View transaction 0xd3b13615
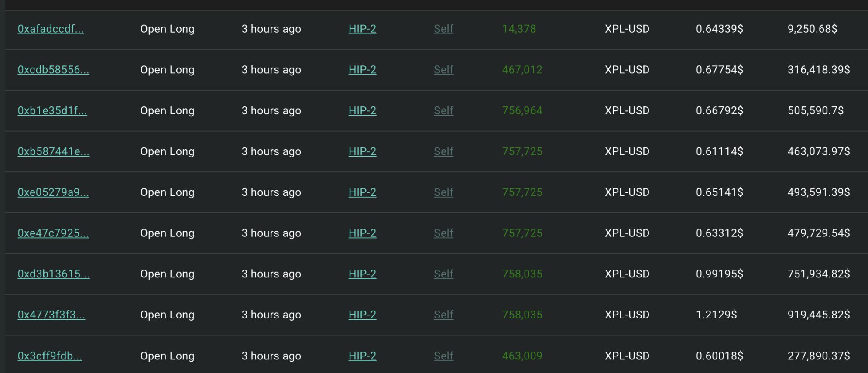Viewport: 868px width, 373px height. [x=54, y=274]
